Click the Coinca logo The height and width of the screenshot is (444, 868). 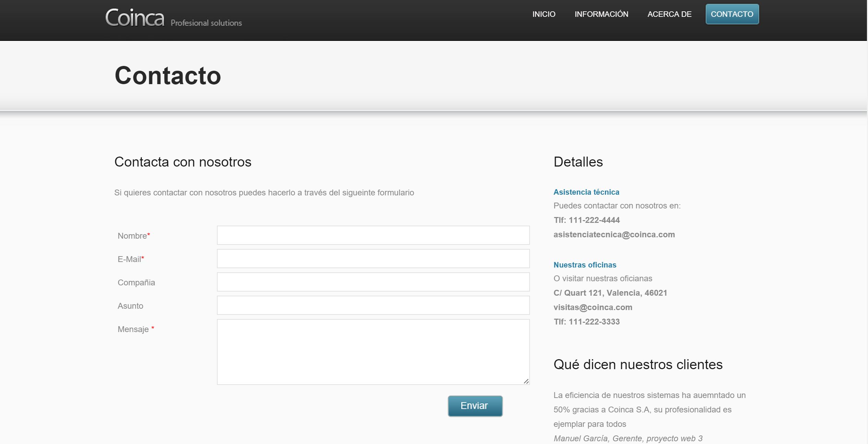[x=135, y=18]
